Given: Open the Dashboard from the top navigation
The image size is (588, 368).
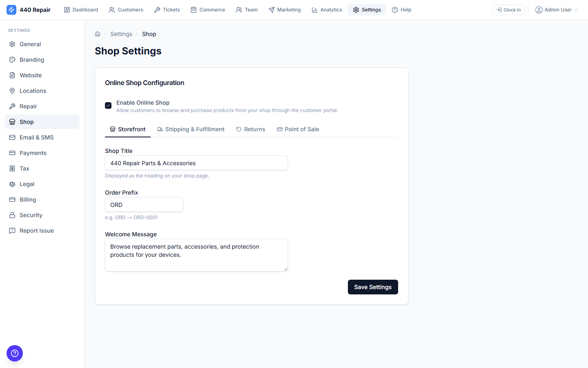Looking at the screenshot, I should (x=80, y=9).
